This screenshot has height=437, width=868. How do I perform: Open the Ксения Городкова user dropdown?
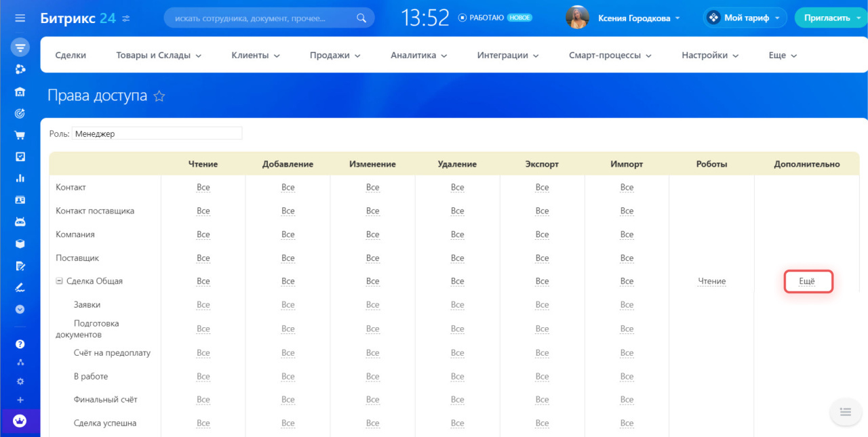pos(639,18)
